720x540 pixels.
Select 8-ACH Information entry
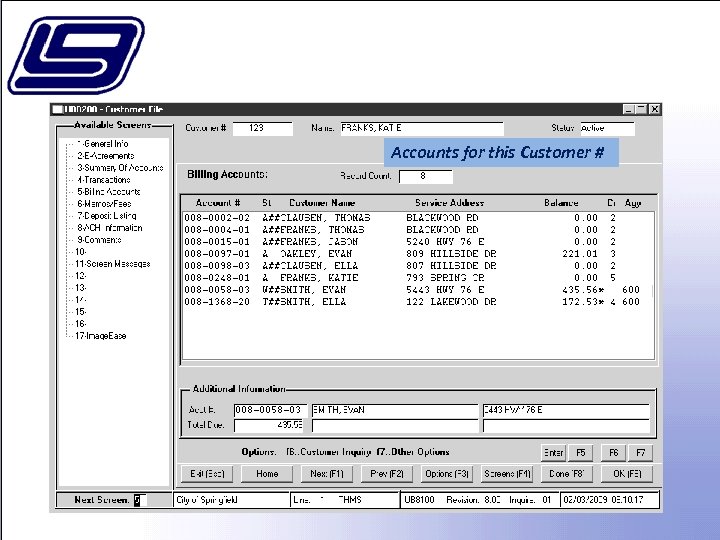[x=109, y=228]
